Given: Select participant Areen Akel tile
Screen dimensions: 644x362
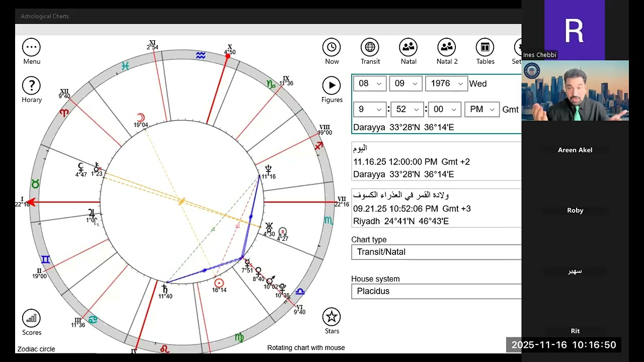Looking at the screenshot, I should [575, 150].
